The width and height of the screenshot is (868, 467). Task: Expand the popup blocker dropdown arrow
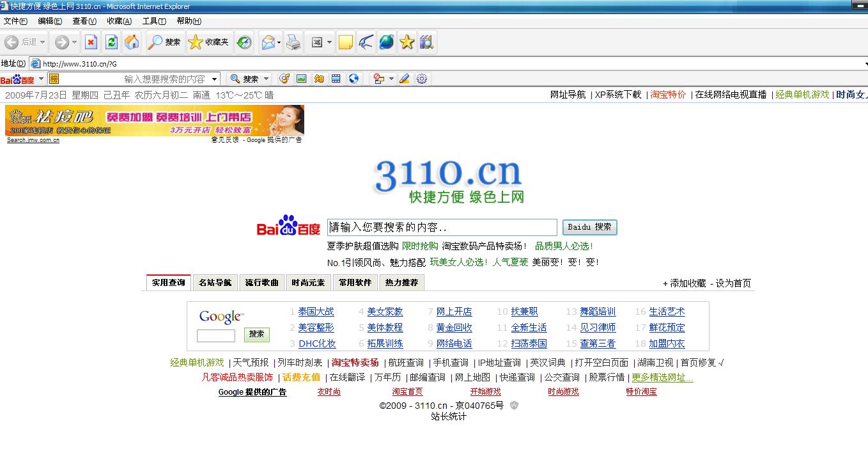coord(391,79)
